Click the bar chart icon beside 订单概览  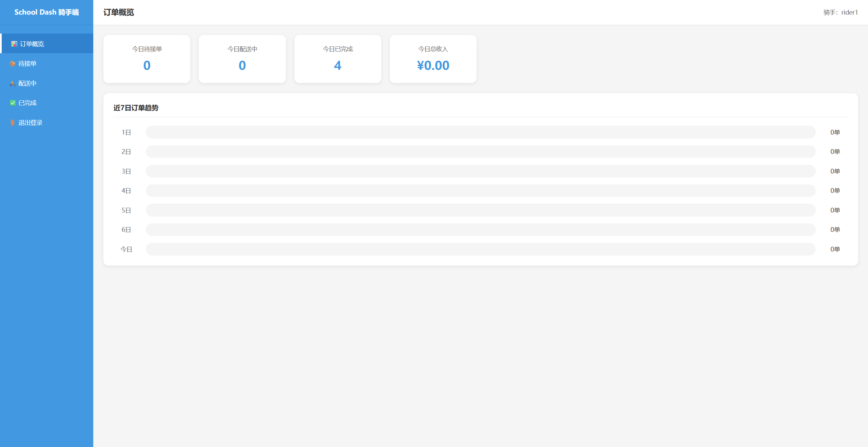pos(14,44)
